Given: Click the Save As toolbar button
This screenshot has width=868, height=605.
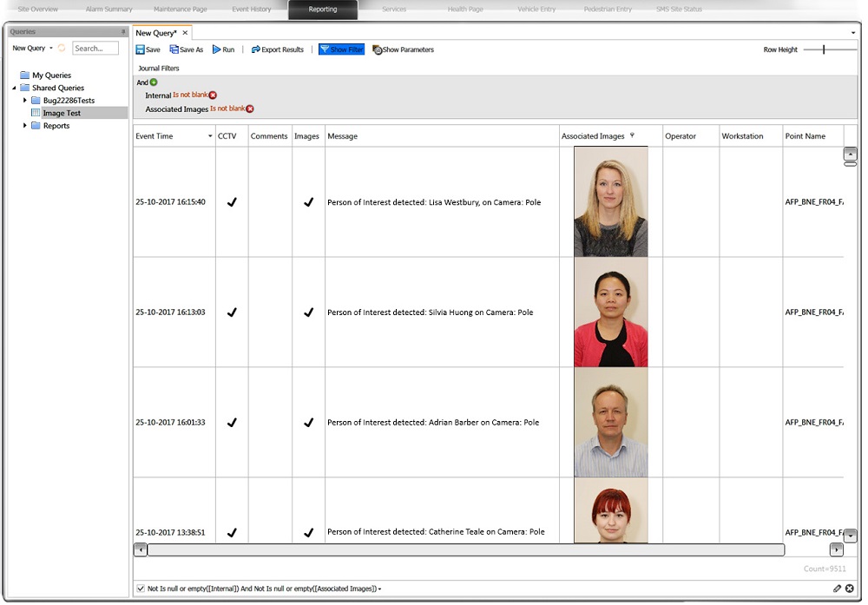Looking at the screenshot, I should (187, 49).
